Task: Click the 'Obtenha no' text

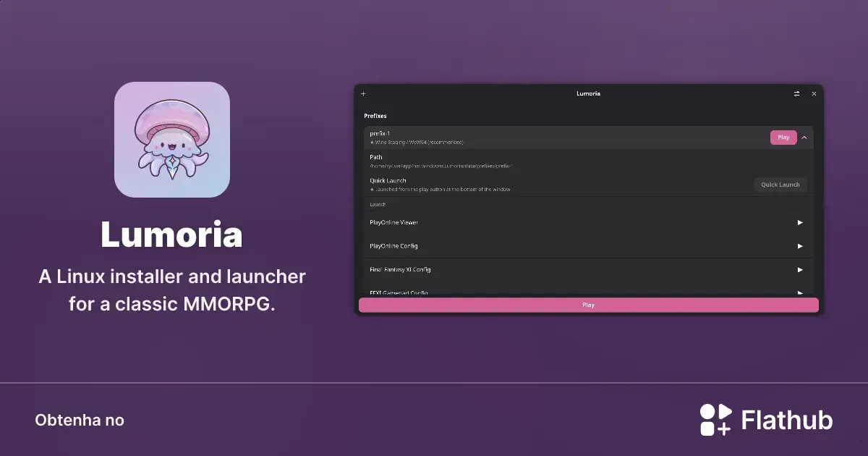Action: pyautogui.click(x=80, y=420)
